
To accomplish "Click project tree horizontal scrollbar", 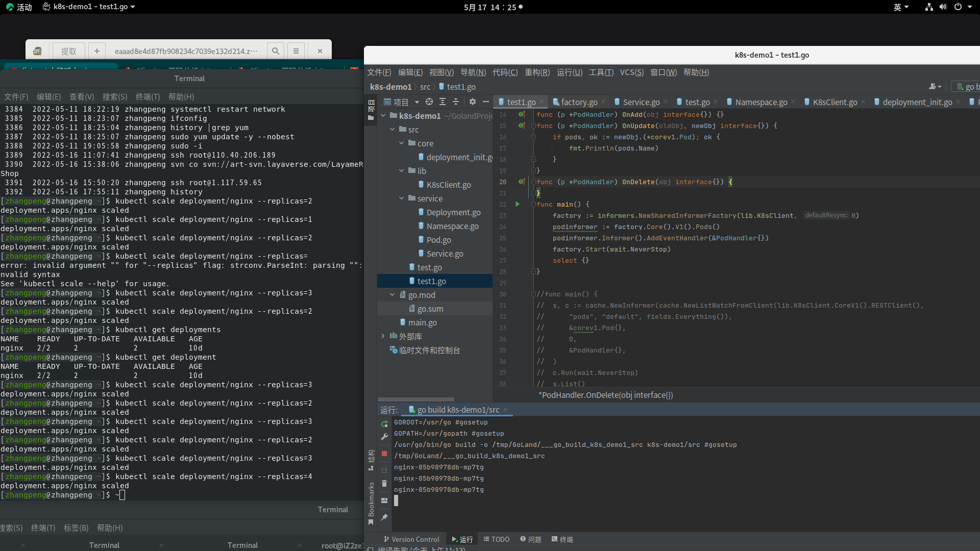I will pyautogui.click(x=416, y=399).
